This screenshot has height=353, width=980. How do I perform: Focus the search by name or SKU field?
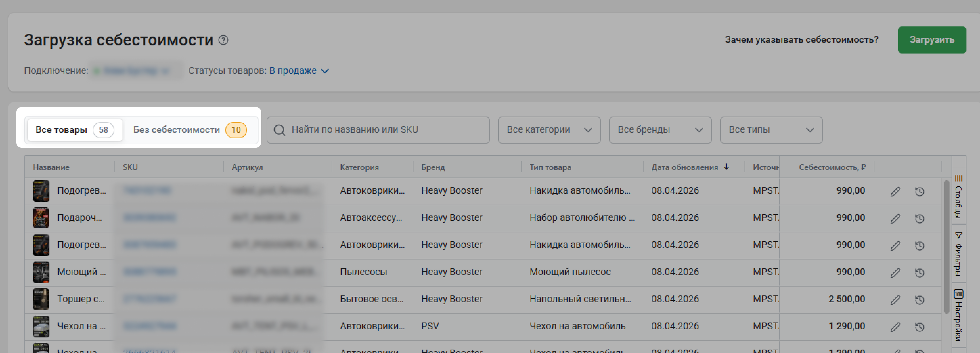384,130
